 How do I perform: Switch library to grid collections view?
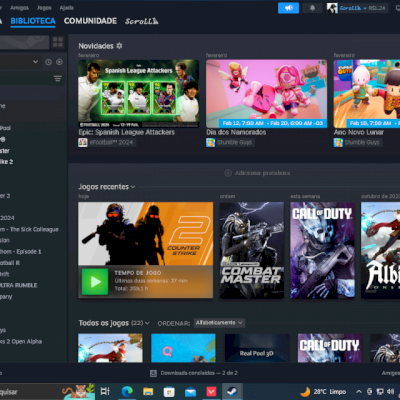coord(58,42)
